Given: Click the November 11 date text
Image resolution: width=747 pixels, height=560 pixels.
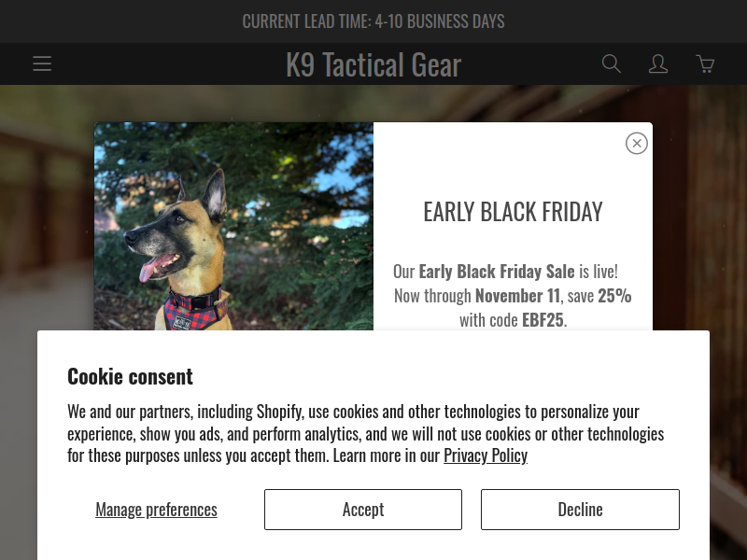Looking at the screenshot, I should click(x=517, y=296).
